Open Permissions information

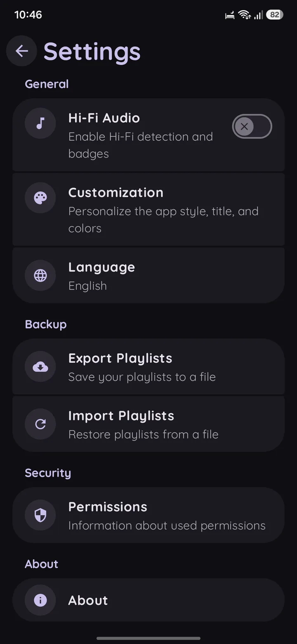(x=148, y=515)
